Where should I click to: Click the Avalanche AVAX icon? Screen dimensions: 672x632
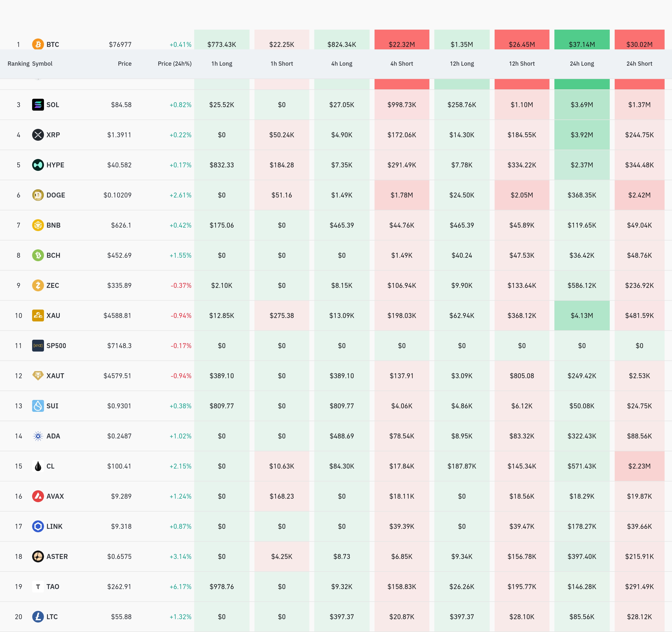[x=38, y=496]
